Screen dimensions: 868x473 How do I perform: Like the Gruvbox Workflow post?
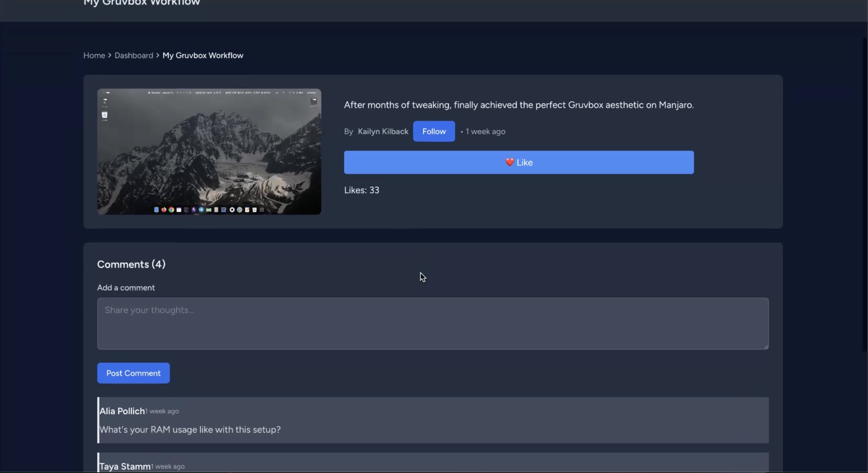(x=519, y=162)
